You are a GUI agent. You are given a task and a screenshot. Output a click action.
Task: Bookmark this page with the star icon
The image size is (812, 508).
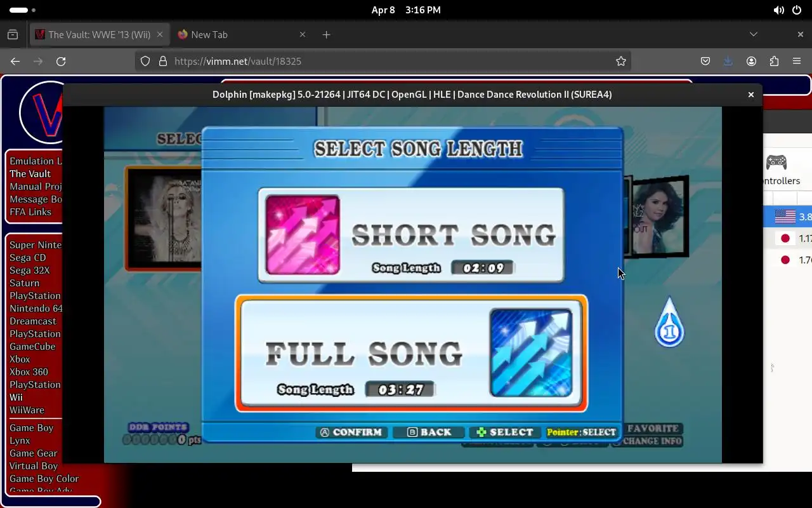click(621, 61)
